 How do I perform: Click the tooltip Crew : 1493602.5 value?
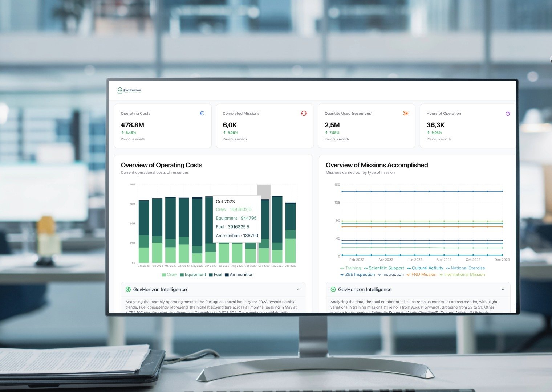[x=234, y=209]
